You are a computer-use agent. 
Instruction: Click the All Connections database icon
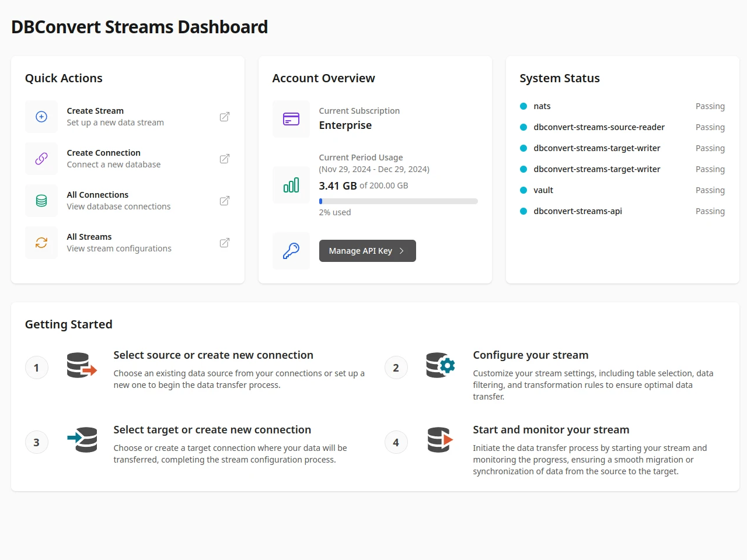click(x=41, y=201)
